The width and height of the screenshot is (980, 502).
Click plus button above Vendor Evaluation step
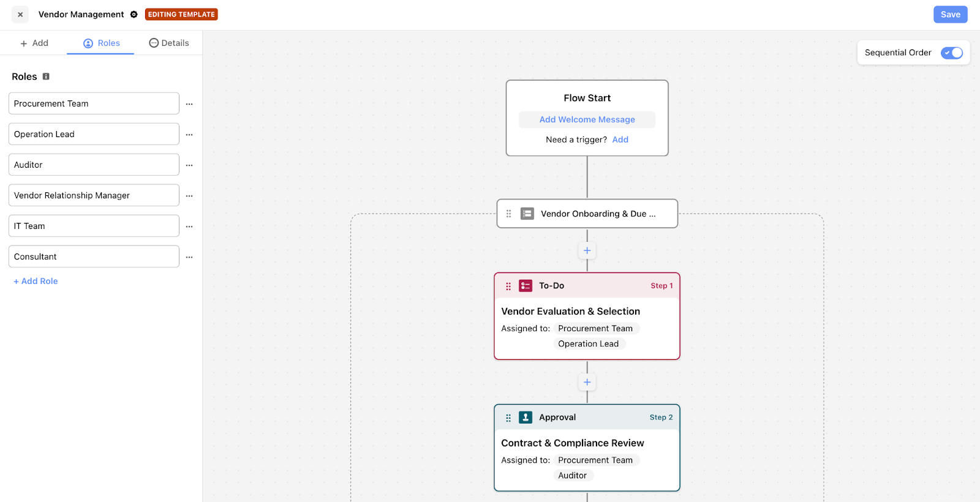pyautogui.click(x=587, y=250)
